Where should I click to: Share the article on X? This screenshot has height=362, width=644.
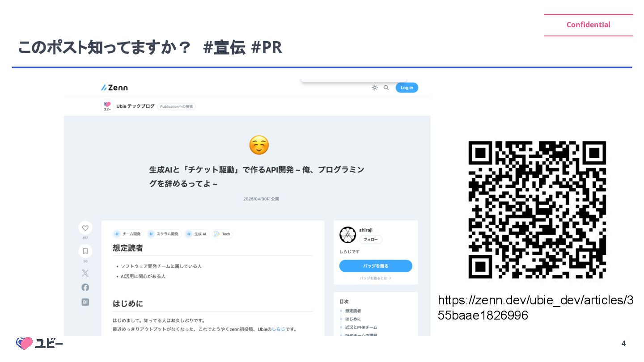tap(85, 273)
